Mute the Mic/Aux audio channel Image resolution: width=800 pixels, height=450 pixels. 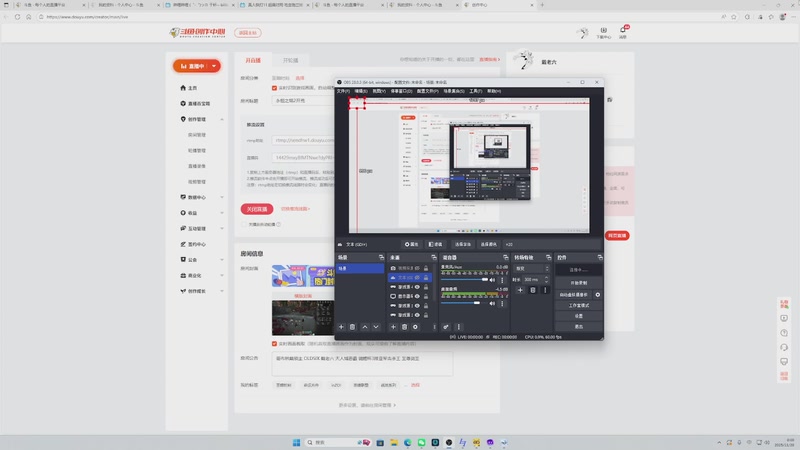point(492,280)
